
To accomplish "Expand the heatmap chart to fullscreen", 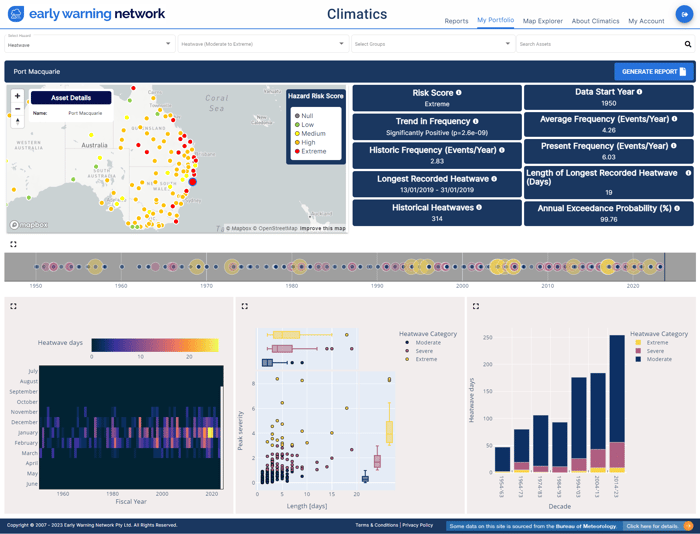I will [13, 306].
